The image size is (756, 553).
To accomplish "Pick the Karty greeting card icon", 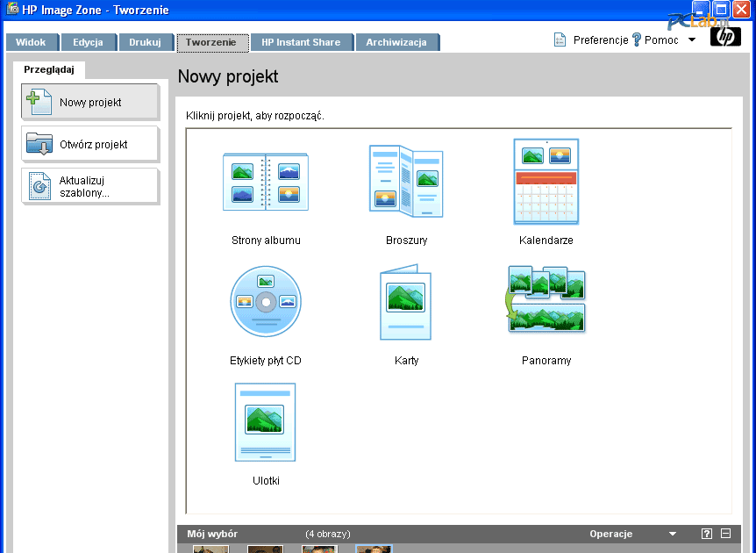I will (405, 302).
